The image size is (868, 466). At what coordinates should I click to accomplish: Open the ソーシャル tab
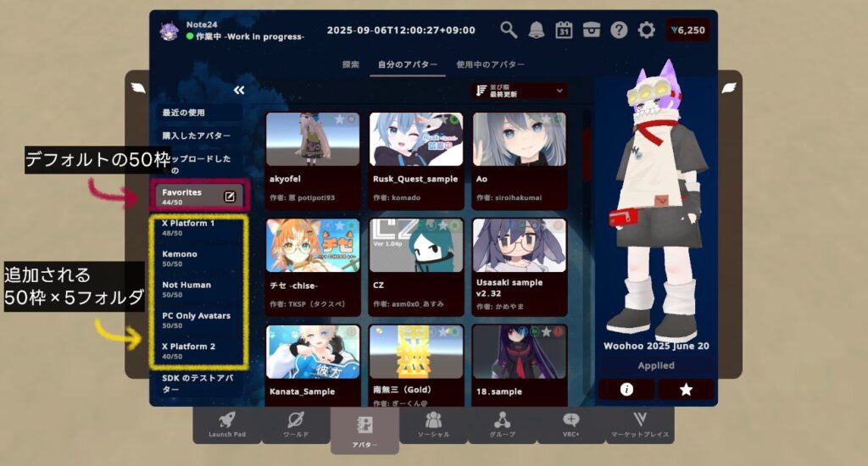[x=433, y=425]
